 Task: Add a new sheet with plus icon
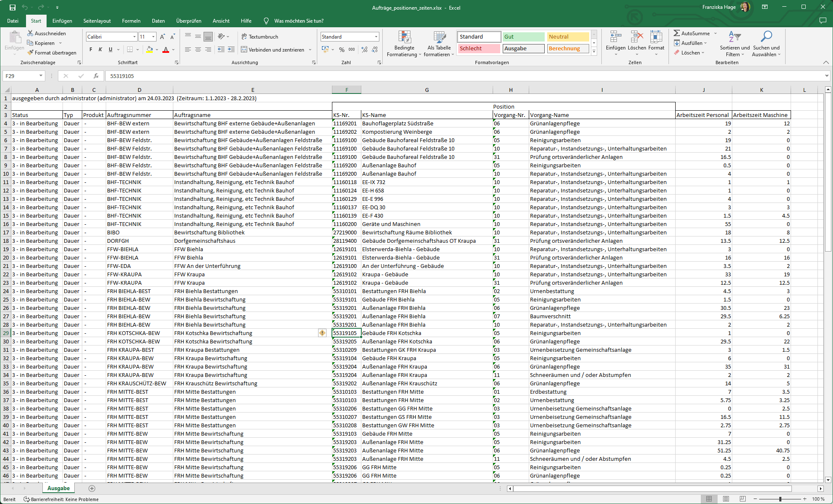click(x=92, y=488)
